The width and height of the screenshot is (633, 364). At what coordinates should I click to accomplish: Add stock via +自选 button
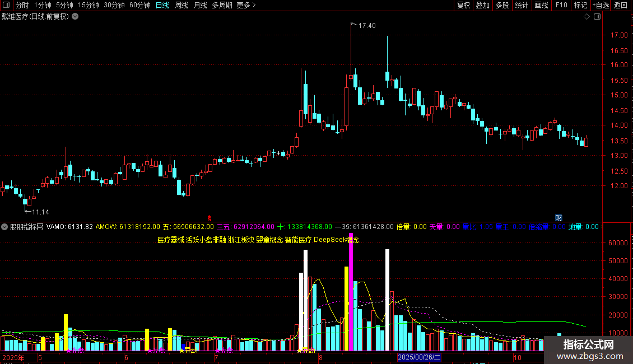point(601,5)
